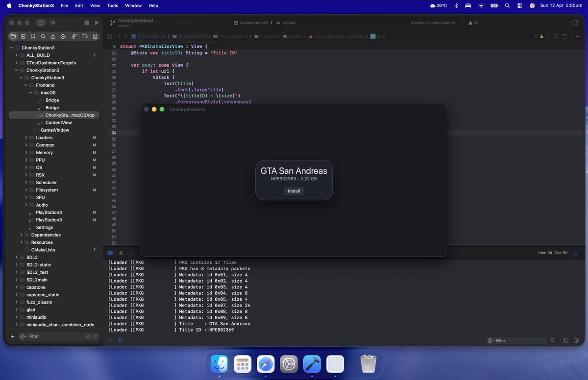Collapse the macOS folder
The width and height of the screenshot is (588, 380).
(30, 93)
